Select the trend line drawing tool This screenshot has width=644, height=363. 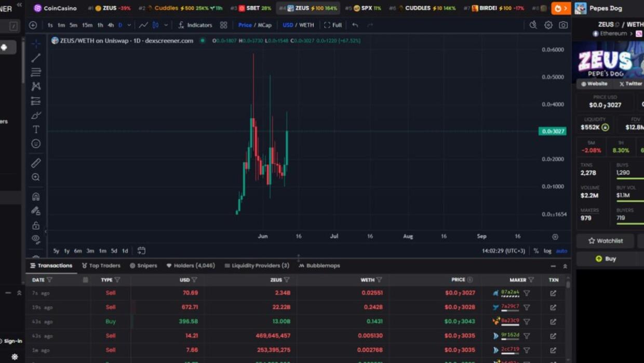(x=36, y=58)
